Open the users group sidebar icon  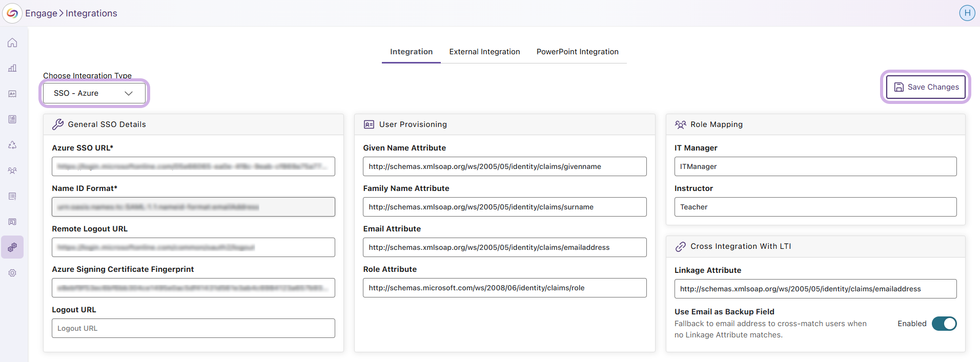(x=12, y=171)
